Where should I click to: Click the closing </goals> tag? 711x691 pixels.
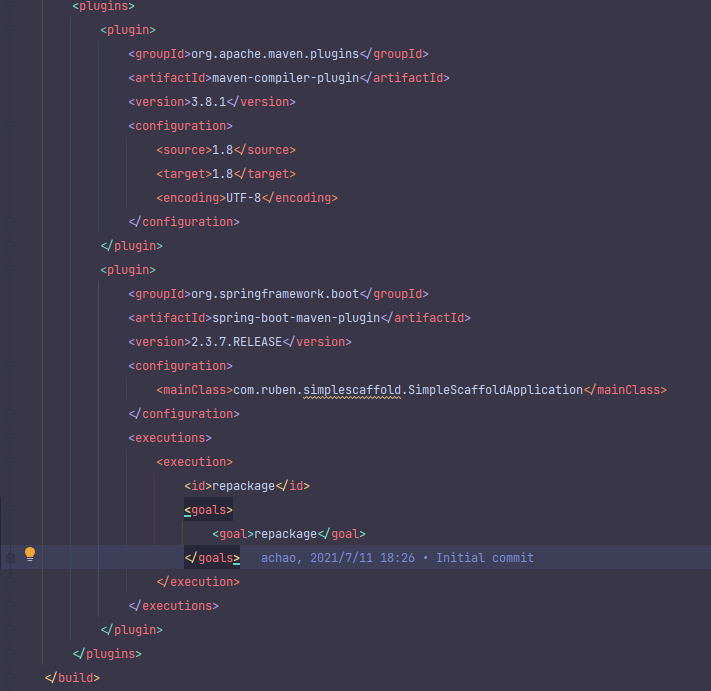point(211,558)
